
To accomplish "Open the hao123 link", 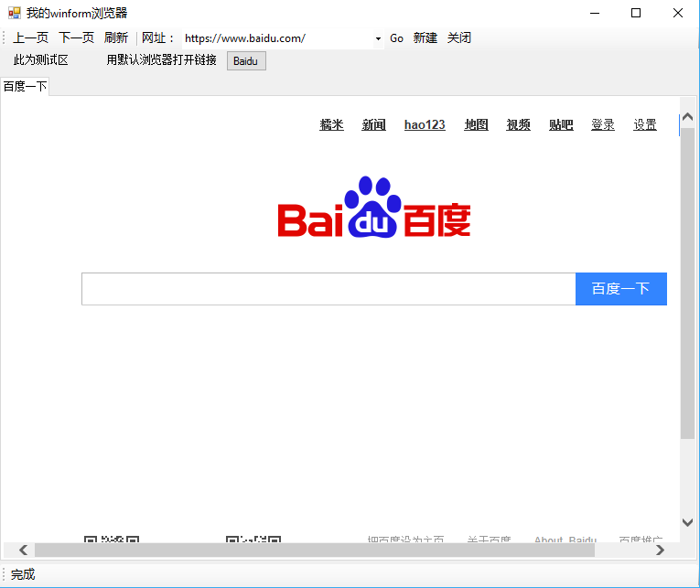I will [425, 125].
